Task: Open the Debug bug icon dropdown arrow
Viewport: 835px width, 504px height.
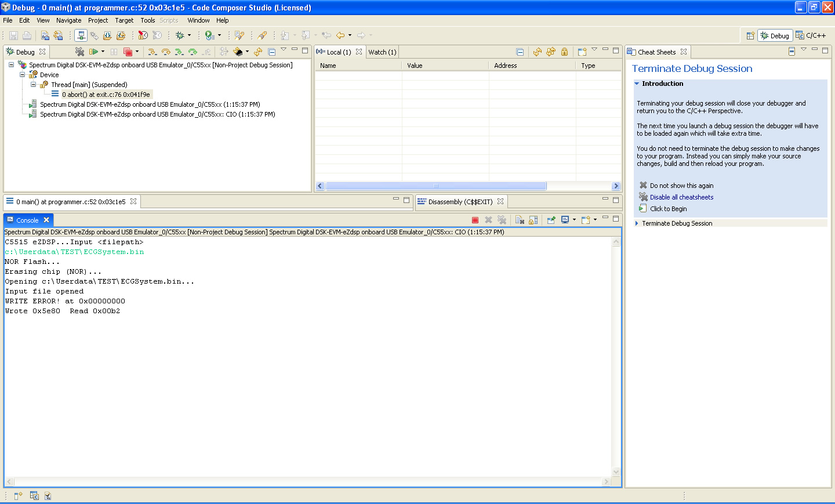Action: [189, 35]
